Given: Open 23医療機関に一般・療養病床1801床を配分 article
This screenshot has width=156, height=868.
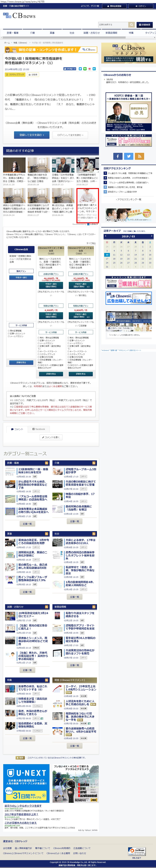Looking at the screenshot, I should pyautogui.click(x=33, y=471).
